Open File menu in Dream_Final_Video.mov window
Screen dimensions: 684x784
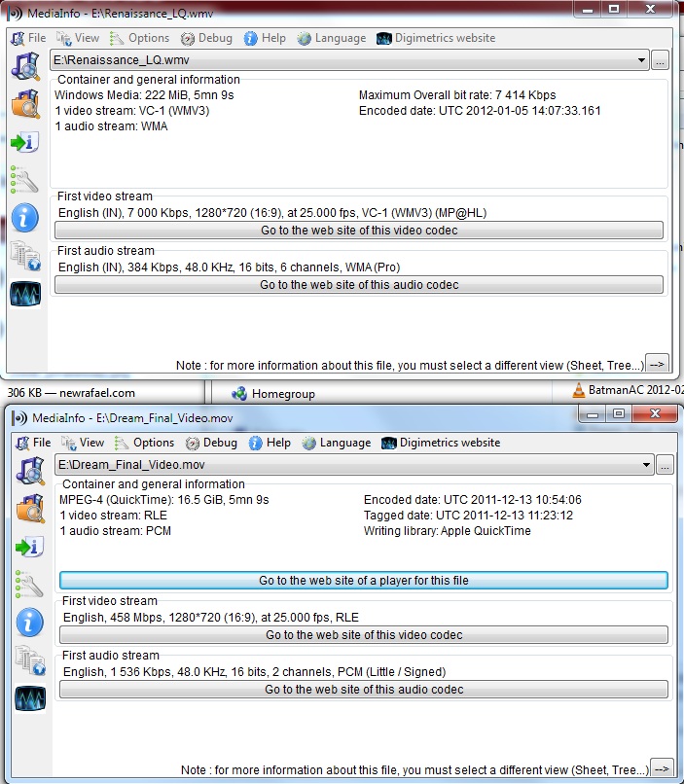[33, 443]
